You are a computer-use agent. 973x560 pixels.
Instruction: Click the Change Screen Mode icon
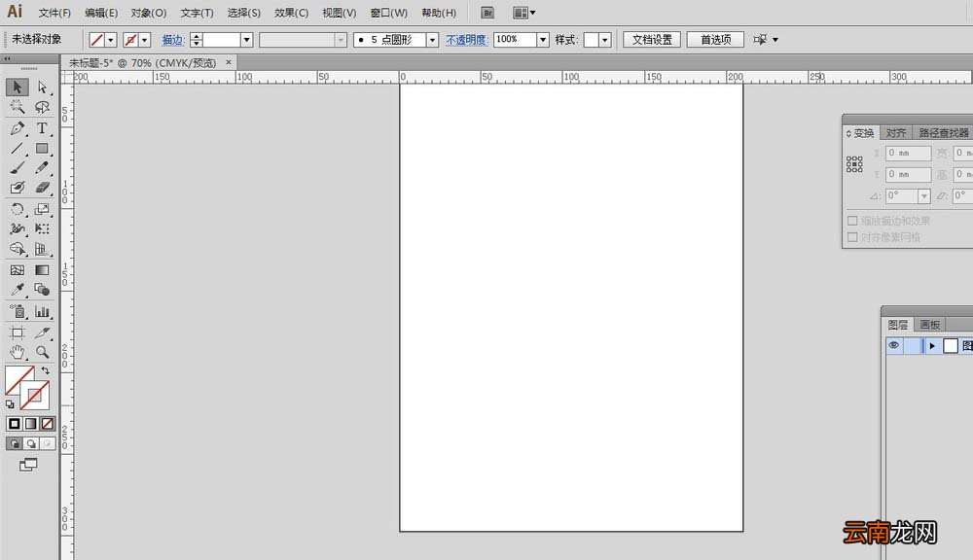coord(28,465)
